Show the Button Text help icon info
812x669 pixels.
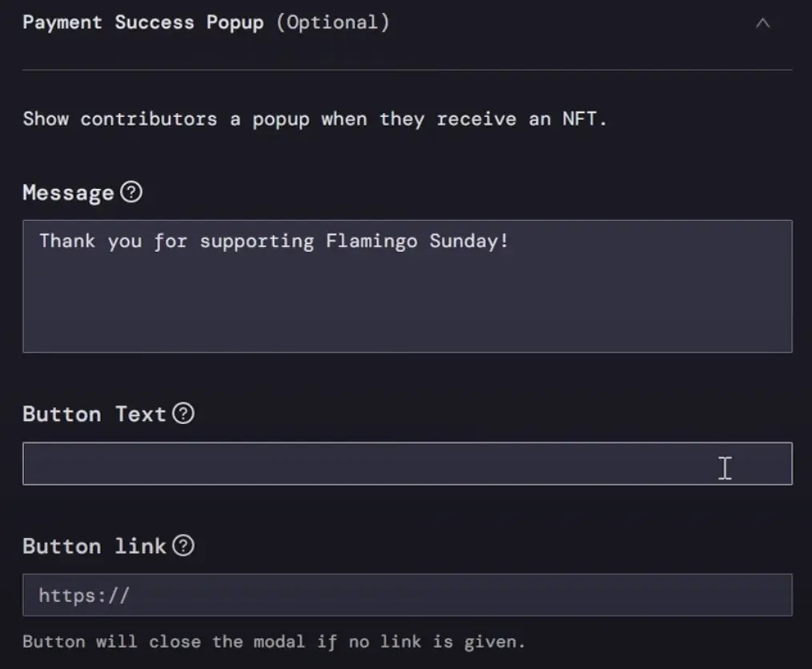[x=183, y=414]
